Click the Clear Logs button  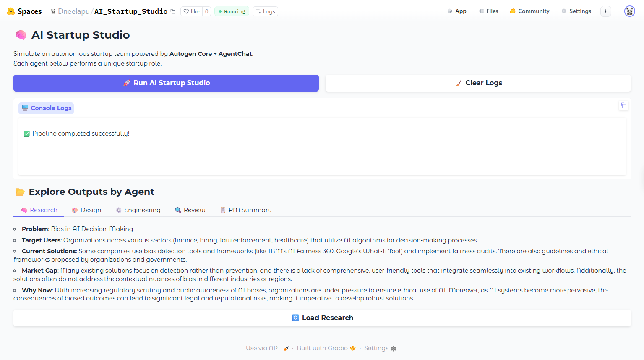[x=478, y=83]
